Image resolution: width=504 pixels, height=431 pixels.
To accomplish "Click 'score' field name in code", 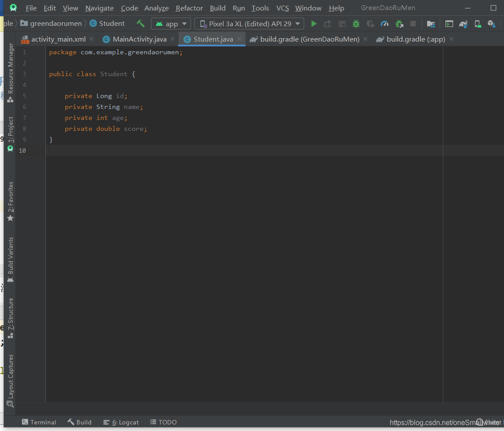I will click(134, 129).
